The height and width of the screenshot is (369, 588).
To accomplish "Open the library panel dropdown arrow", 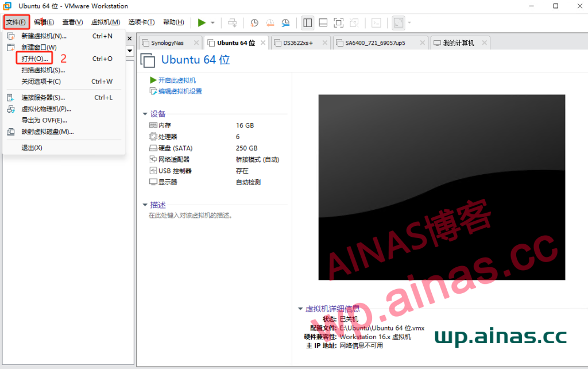I will point(130,51).
